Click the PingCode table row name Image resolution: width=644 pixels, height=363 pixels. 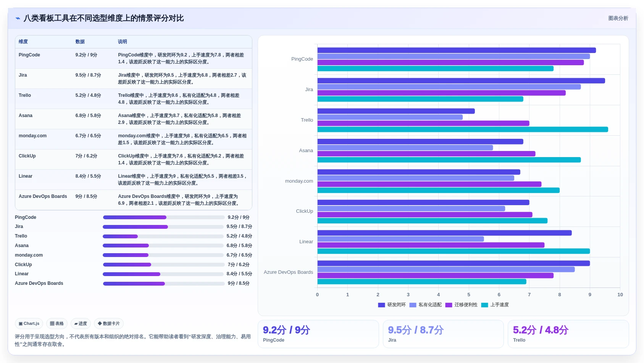click(29, 55)
